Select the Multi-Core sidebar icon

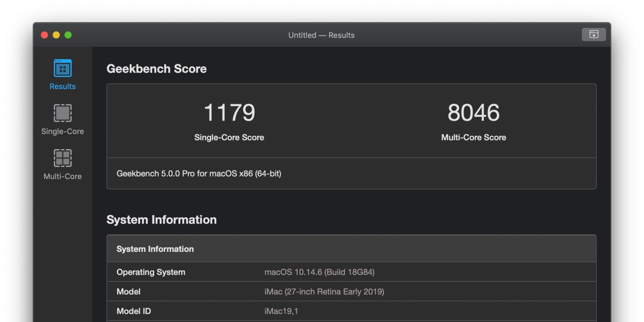(62, 158)
